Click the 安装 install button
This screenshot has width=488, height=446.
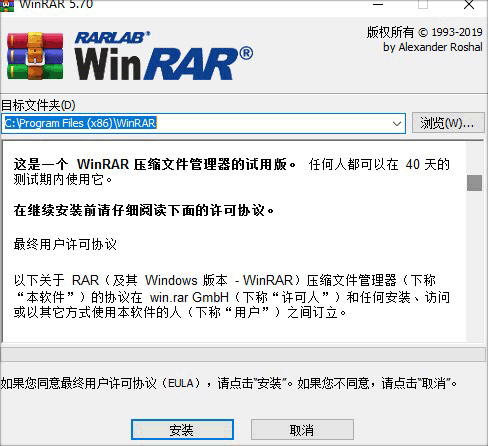(x=182, y=430)
